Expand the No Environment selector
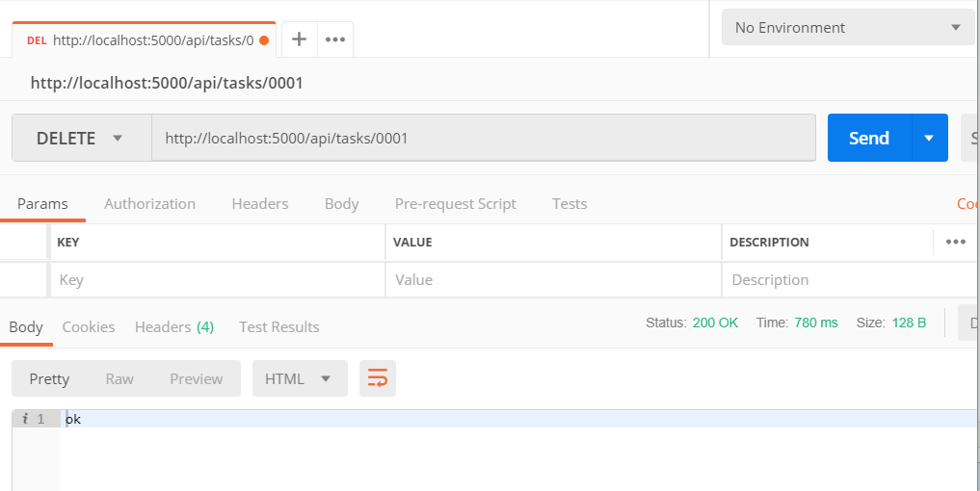Screen dimensions: 980x491 point(848,28)
